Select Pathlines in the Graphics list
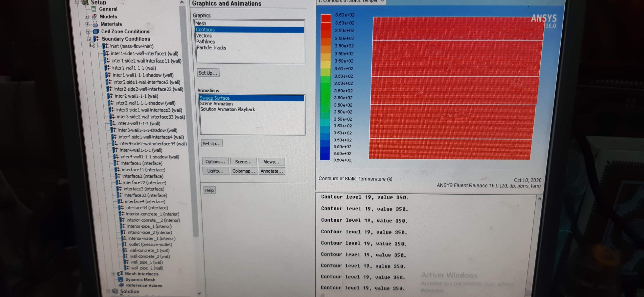This screenshot has height=297, width=644. [250, 42]
